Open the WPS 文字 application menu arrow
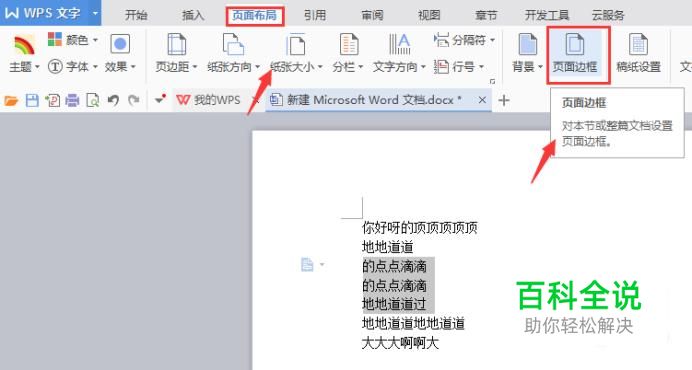Screen dimensions: 692x370 click(95, 13)
